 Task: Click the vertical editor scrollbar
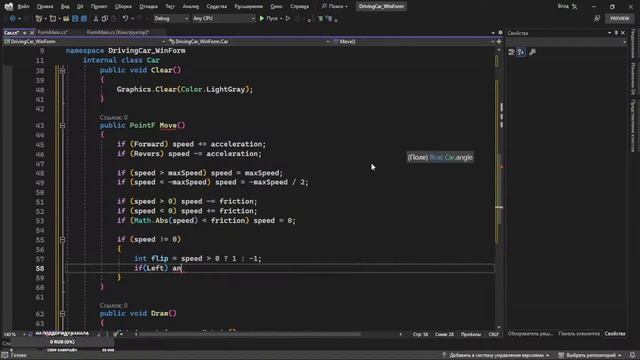click(499, 188)
